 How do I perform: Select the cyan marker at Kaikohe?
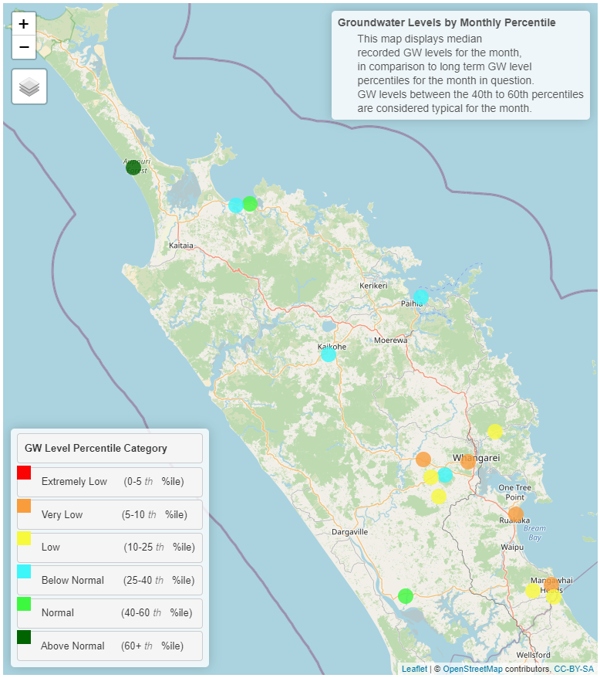pos(328,354)
